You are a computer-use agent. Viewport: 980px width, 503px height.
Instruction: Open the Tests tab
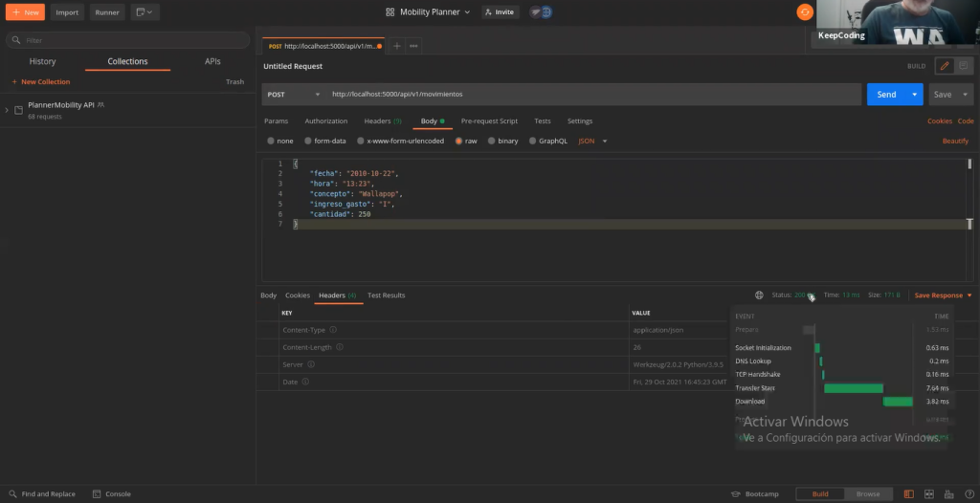[542, 120]
